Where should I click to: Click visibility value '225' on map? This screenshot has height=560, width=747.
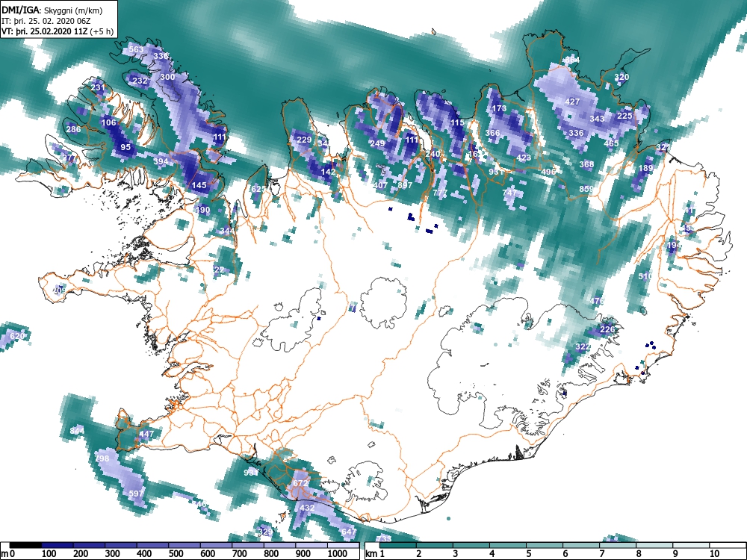pos(624,116)
